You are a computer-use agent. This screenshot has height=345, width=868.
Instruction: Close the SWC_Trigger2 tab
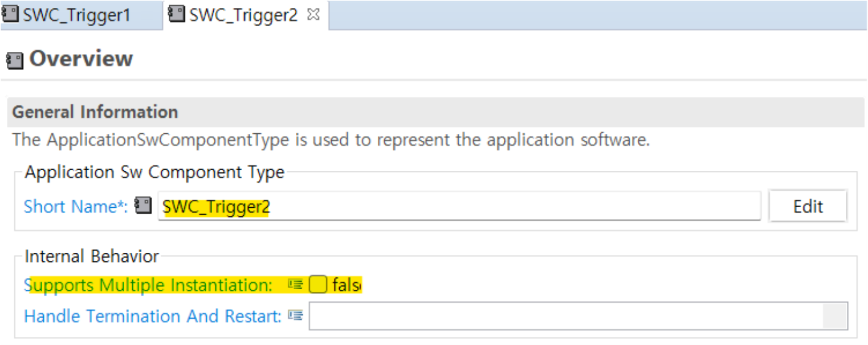tap(313, 15)
